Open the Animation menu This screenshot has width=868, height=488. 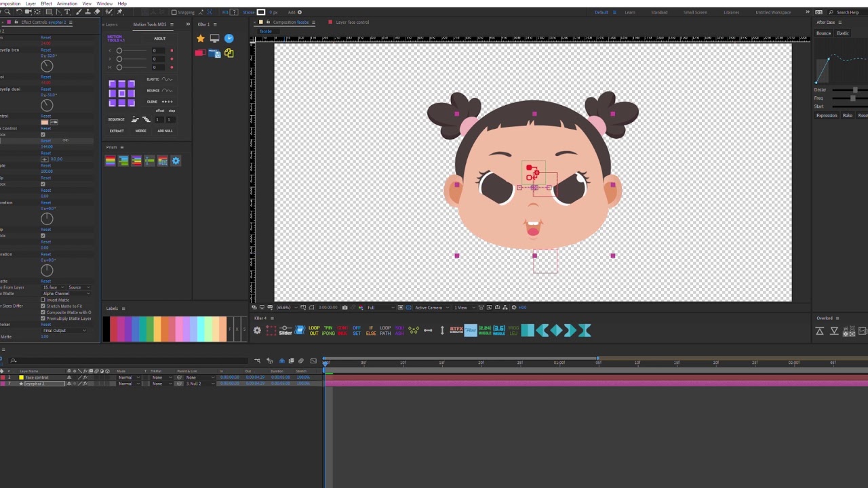67,3
